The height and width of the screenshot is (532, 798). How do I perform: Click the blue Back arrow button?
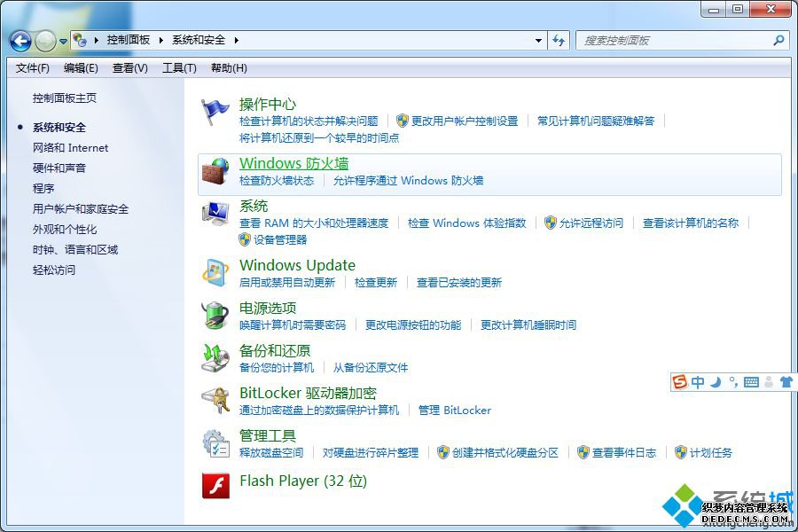click(x=21, y=41)
